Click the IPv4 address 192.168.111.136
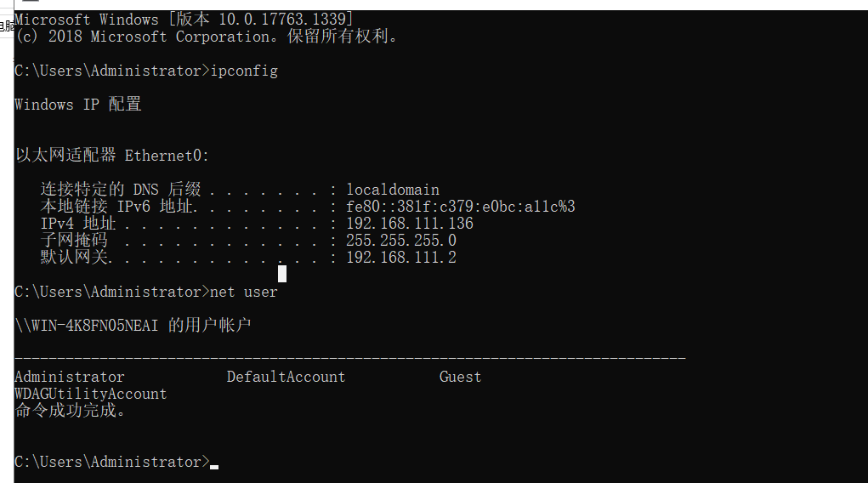Image resolution: width=868 pixels, height=483 pixels. pos(410,224)
